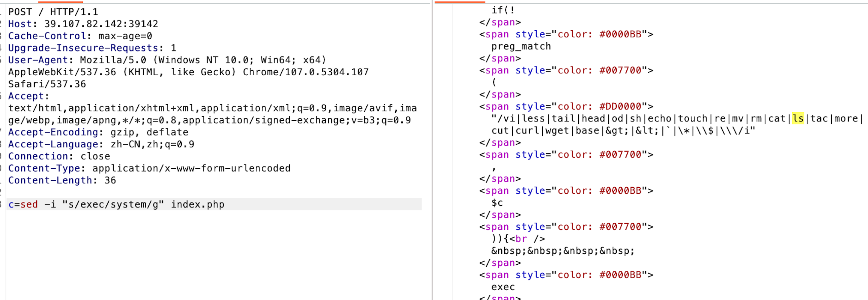Select the Content-Type header name
Screen dimensions: 868x300
pyautogui.click(x=44, y=168)
